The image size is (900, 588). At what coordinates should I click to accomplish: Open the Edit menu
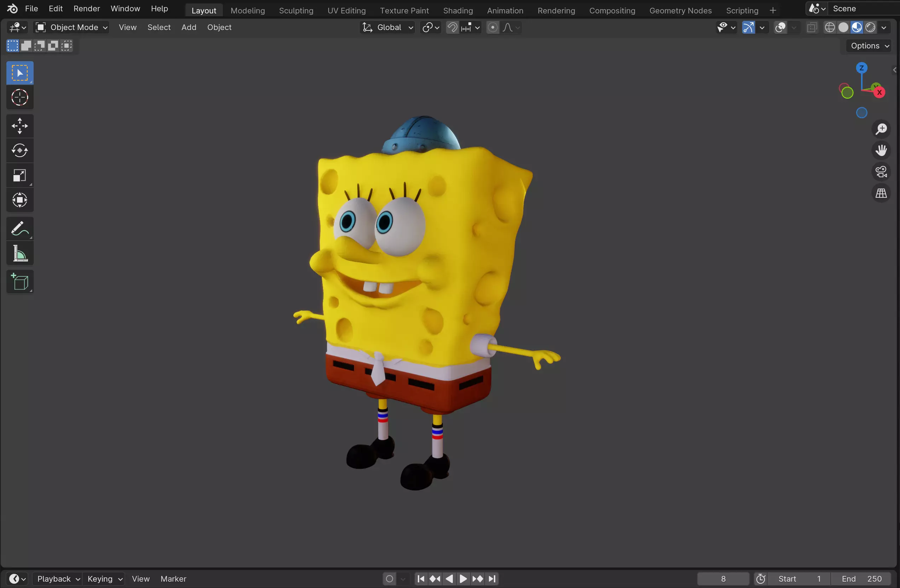click(56, 8)
